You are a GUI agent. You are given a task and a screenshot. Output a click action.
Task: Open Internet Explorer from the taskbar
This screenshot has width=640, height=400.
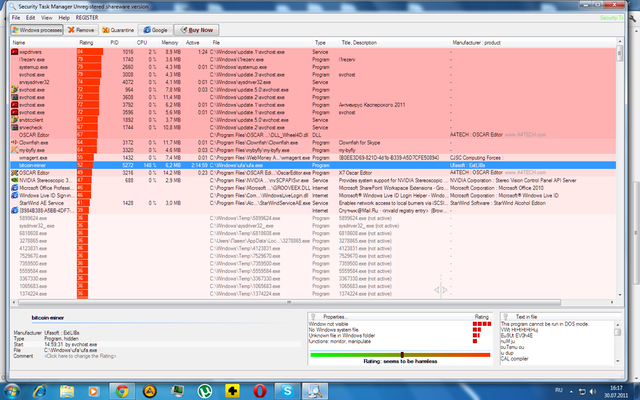click(40, 391)
